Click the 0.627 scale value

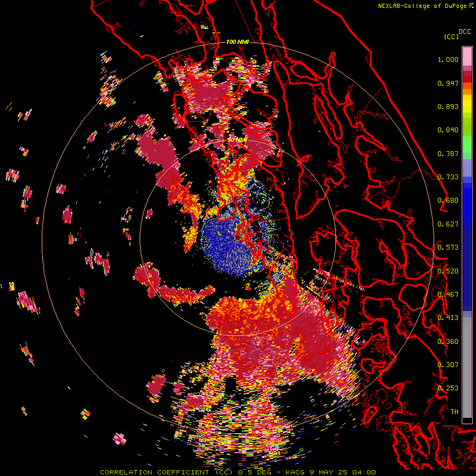[448, 224]
